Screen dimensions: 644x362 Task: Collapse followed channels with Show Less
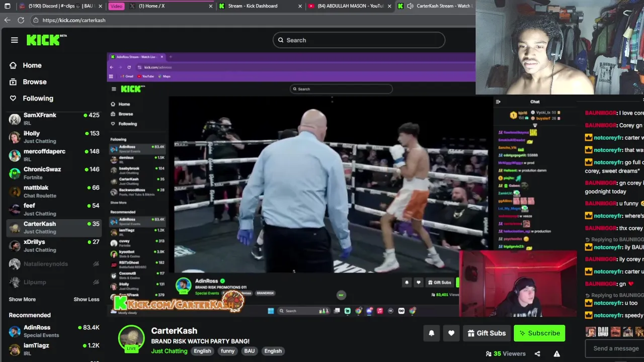[87, 299]
